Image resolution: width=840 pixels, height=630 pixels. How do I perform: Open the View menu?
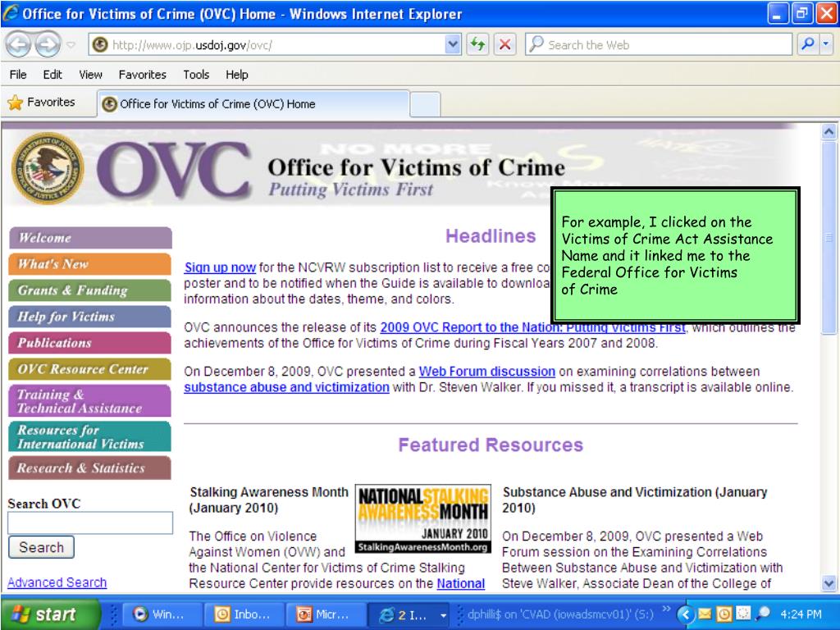[90, 75]
